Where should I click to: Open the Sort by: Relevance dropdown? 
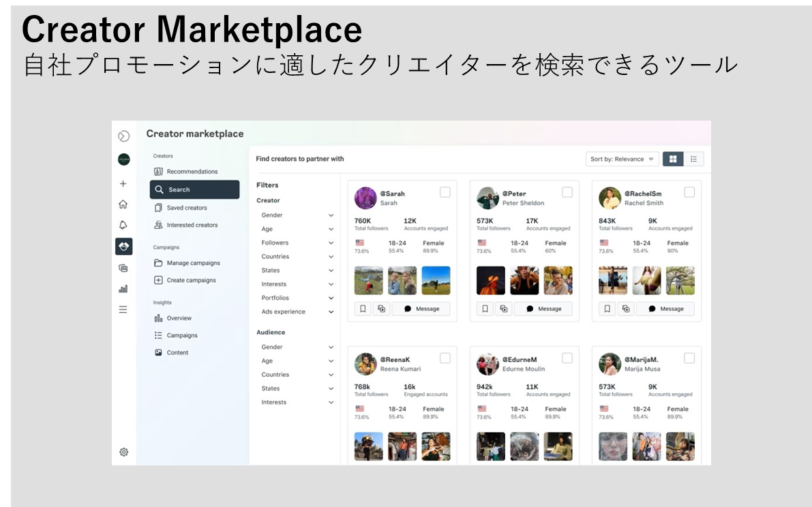click(622, 159)
